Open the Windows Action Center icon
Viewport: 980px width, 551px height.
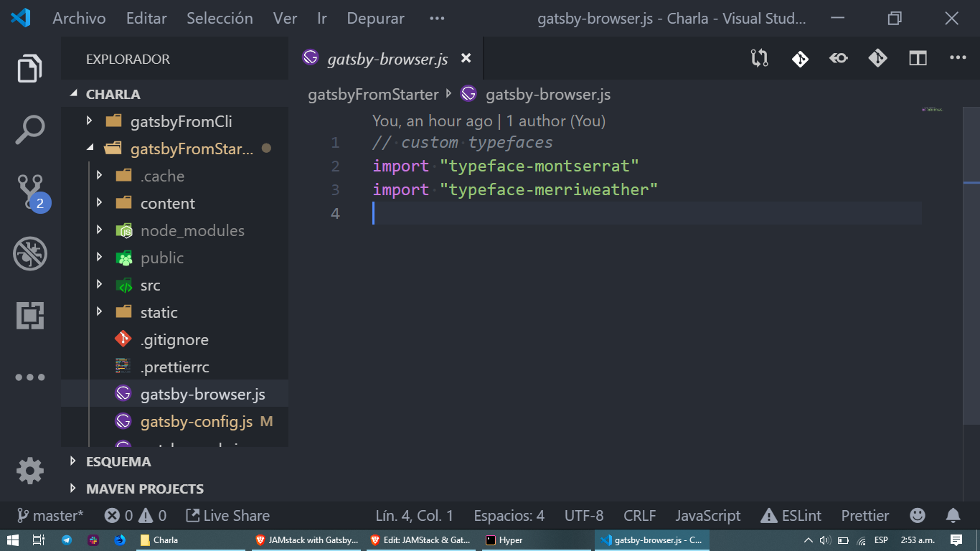click(x=956, y=540)
